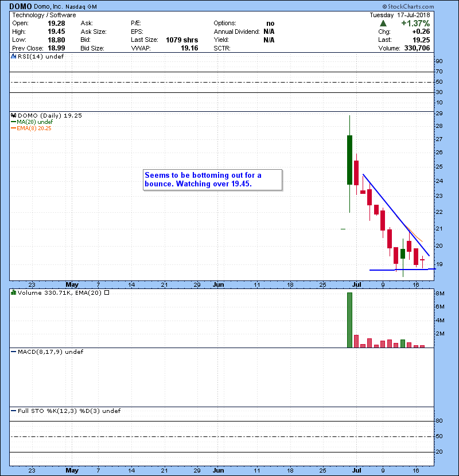
Task: Click the RSI(14) indicator icon
Action: click(13, 56)
